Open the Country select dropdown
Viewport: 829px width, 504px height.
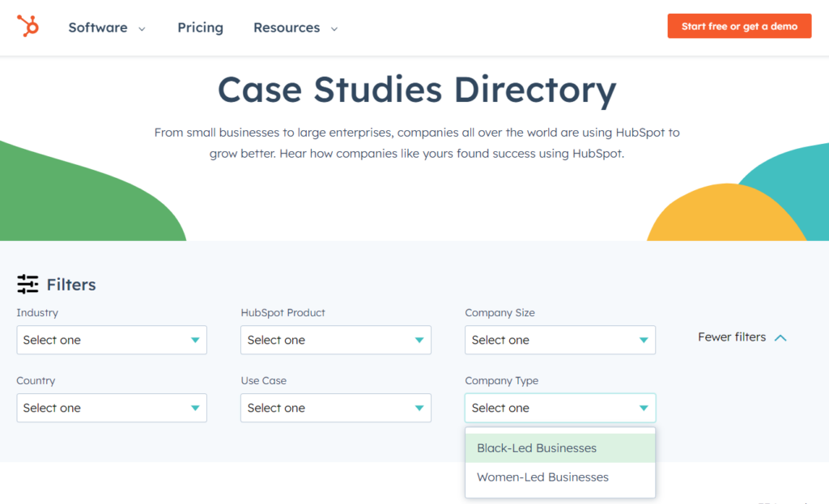pyautogui.click(x=112, y=408)
